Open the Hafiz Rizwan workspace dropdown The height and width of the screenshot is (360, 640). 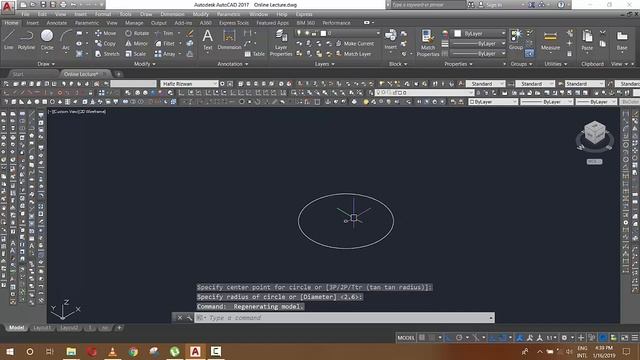pyautogui.click(x=189, y=84)
